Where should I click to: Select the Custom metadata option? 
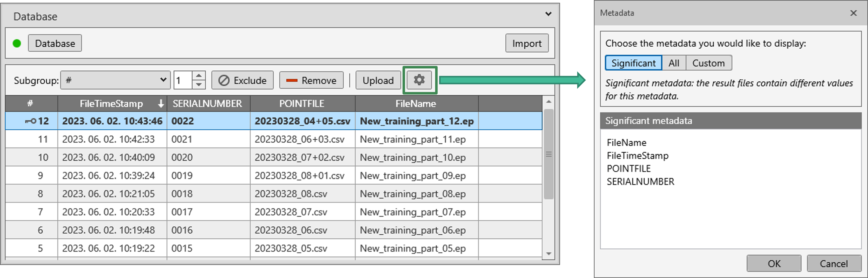pos(708,63)
